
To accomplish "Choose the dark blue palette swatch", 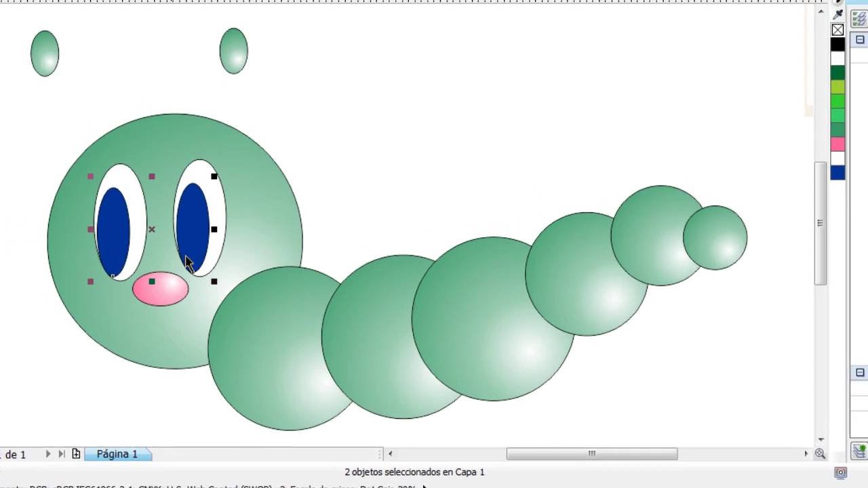I will [x=838, y=172].
